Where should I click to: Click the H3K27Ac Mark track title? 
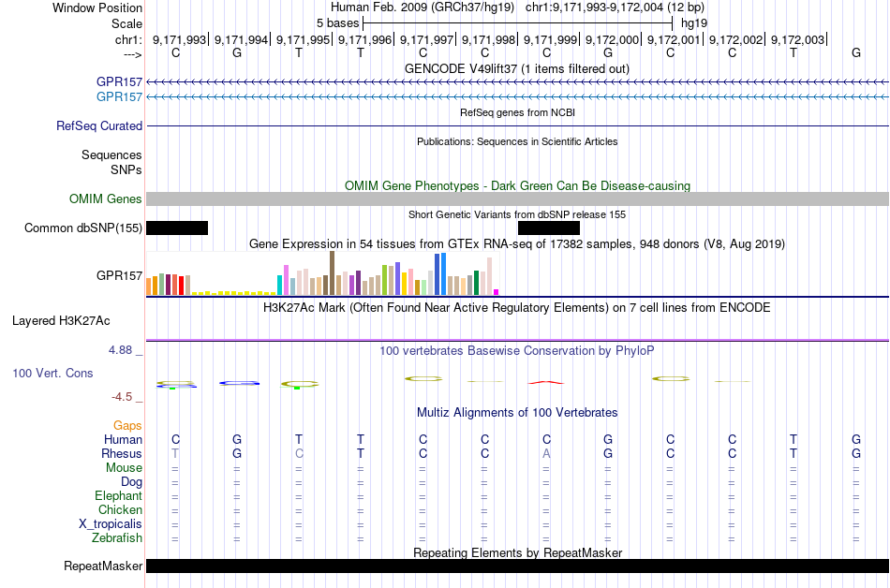coord(517,307)
